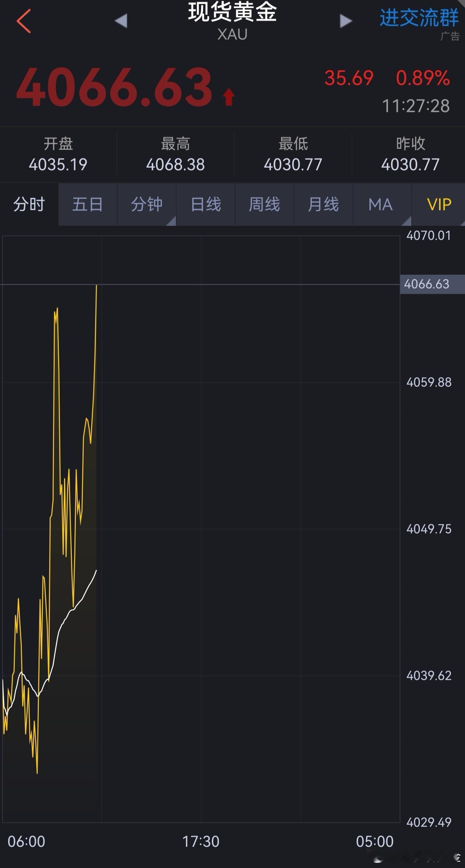Open the 进交流群 ad link
This screenshot has width=465, height=868.
pyautogui.click(x=419, y=18)
